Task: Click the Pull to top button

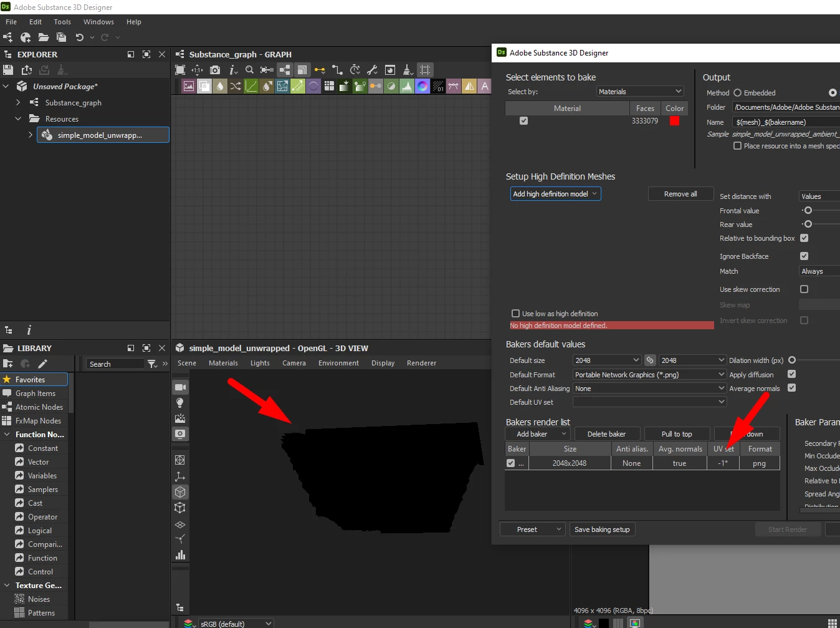Action: pos(677,434)
